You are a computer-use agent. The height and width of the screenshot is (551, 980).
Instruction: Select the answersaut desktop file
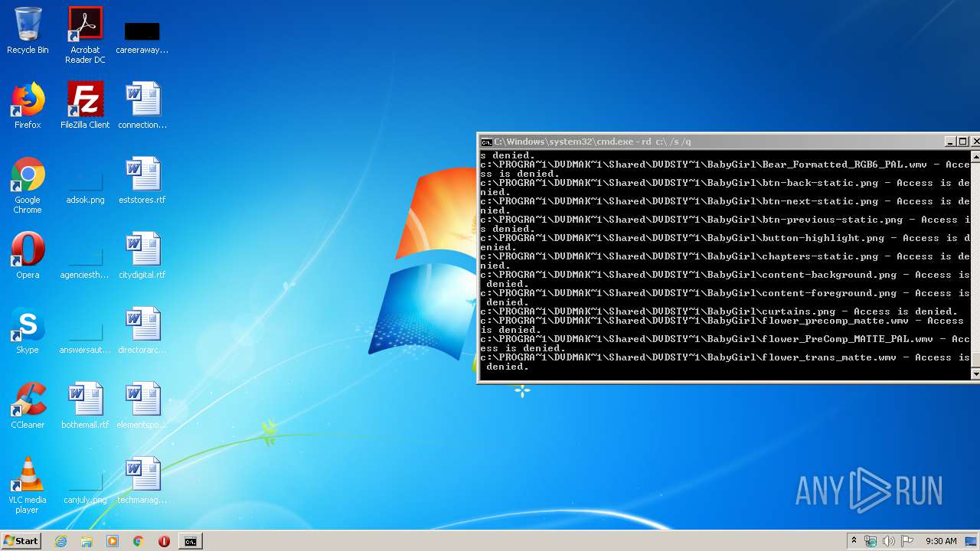tap(85, 336)
